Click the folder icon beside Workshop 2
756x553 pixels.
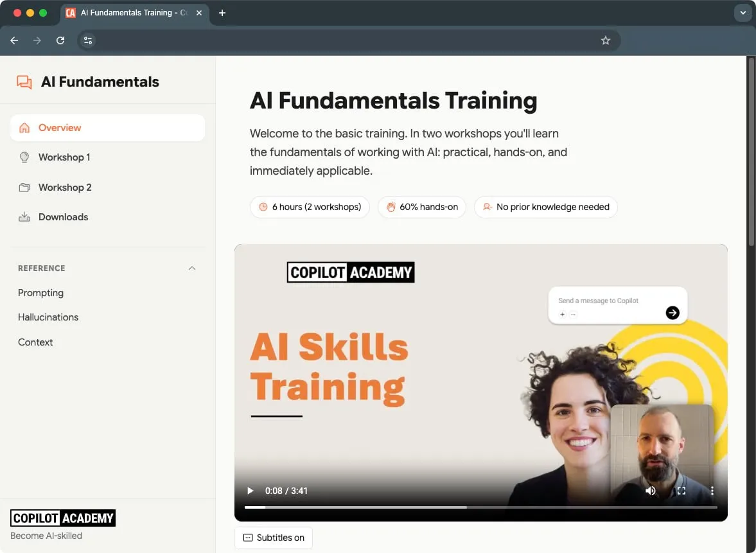[x=24, y=187]
